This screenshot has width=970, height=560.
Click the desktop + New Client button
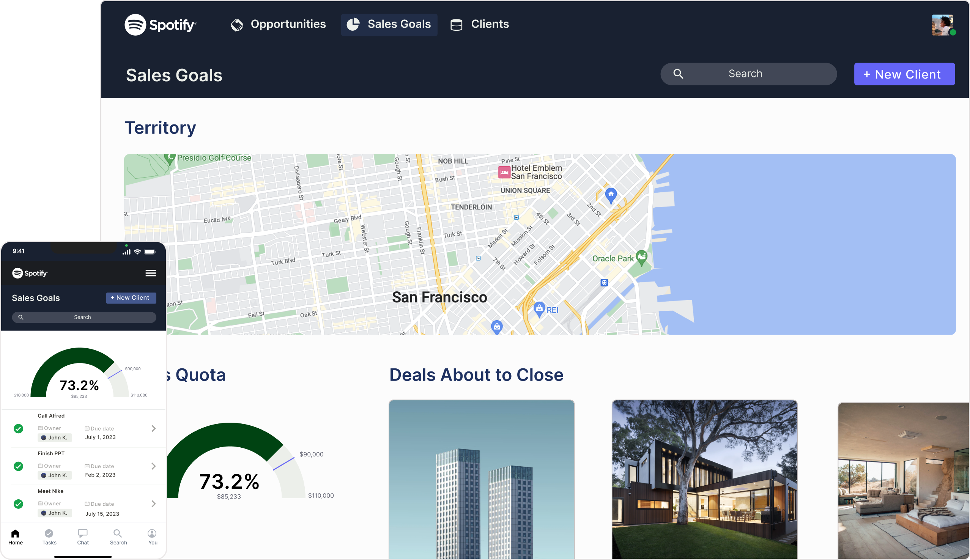point(904,74)
